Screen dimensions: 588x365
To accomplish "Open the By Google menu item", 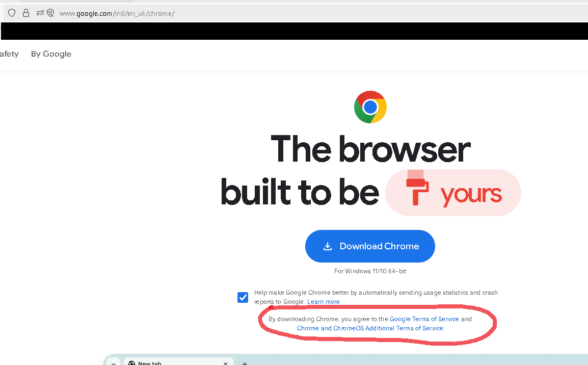I will click(51, 54).
